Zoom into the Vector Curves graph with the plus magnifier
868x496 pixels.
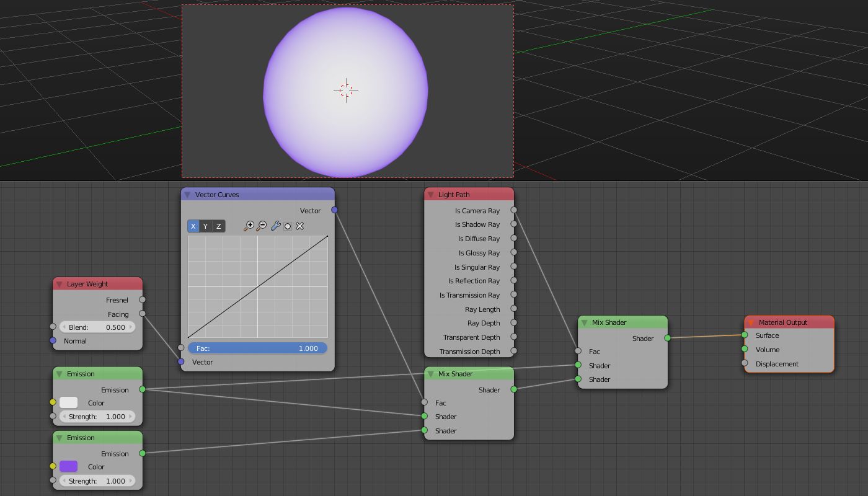[250, 226]
